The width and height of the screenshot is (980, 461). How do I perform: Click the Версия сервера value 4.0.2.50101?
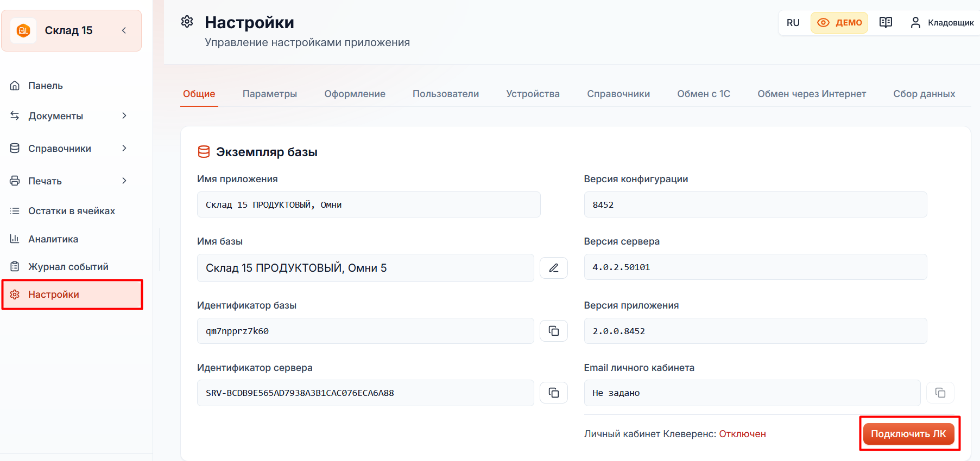tap(621, 267)
